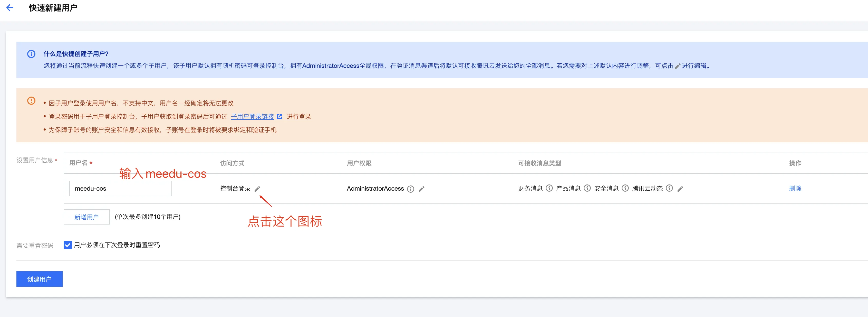Click the 用户名 column header
This screenshot has height=317, width=868.
point(79,163)
